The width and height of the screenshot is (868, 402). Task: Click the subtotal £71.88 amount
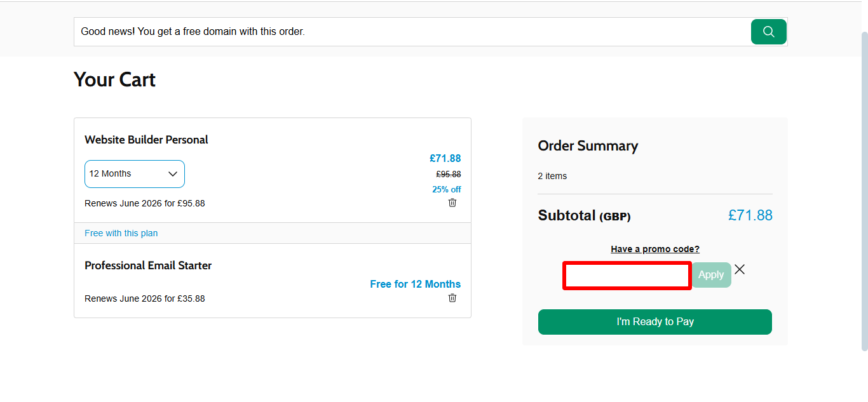click(750, 215)
